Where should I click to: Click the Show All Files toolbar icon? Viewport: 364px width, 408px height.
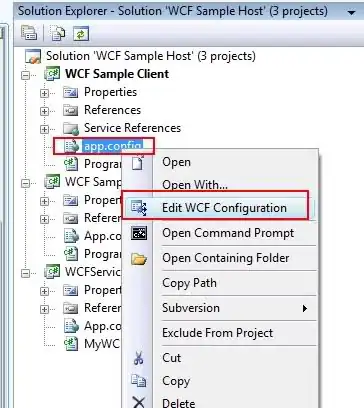[x=58, y=33]
